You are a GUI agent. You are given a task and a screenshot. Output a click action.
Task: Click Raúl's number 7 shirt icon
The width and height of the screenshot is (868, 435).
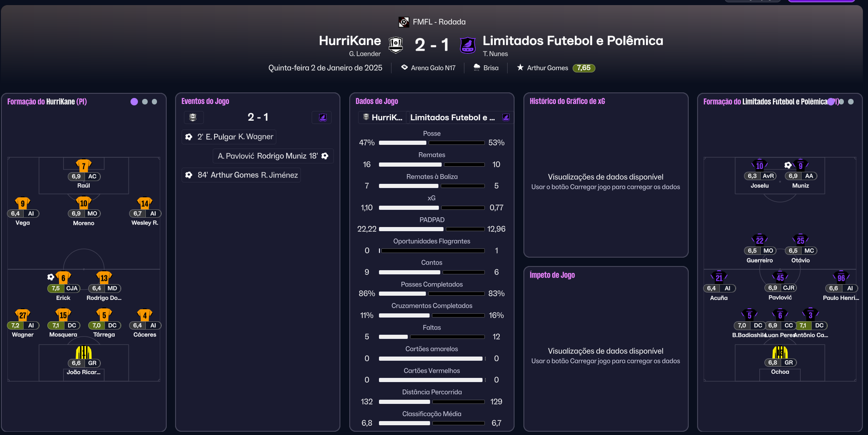pyautogui.click(x=84, y=166)
